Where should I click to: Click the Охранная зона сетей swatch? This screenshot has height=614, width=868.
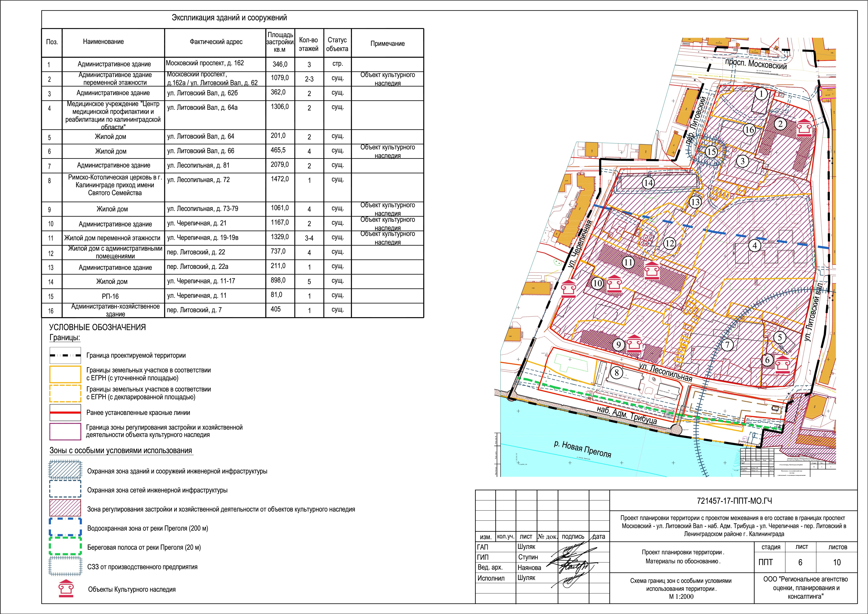click(65, 489)
